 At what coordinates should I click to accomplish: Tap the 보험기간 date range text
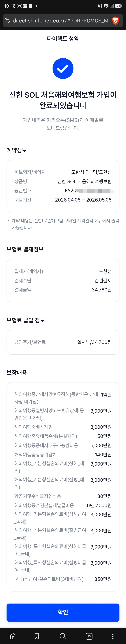point(83,200)
